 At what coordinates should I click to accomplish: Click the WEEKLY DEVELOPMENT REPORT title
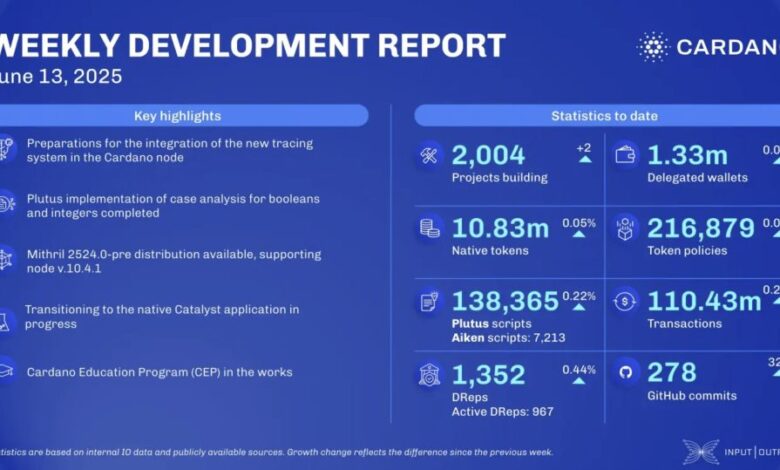pos(251,46)
